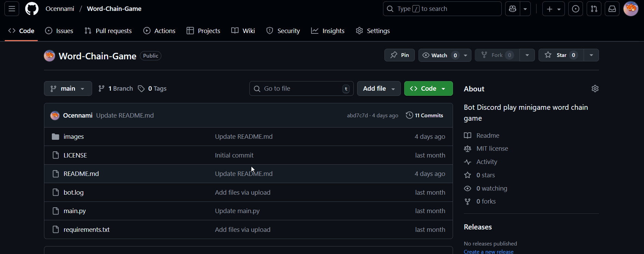644x254 pixels.
Task: Open the notifications inbox icon
Action: [612, 9]
